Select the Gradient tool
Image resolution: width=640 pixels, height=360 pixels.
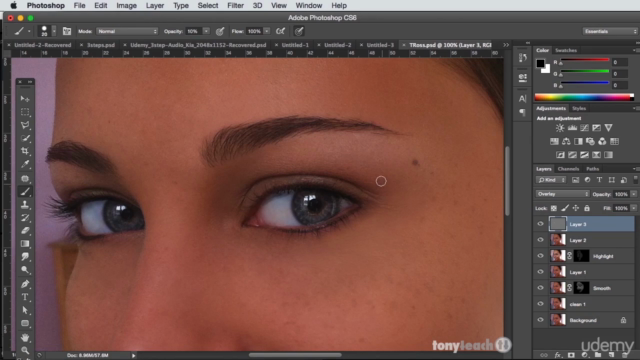click(x=25, y=244)
